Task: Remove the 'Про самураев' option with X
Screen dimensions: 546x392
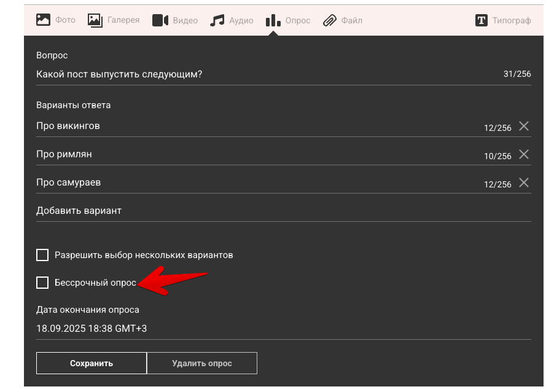Action: click(x=524, y=182)
